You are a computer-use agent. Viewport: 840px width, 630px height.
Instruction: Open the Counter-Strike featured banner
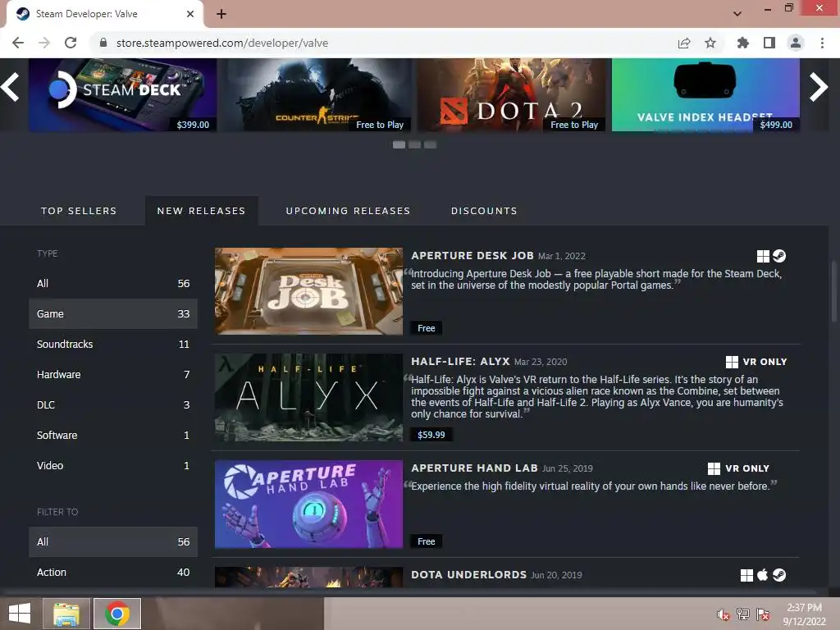pyautogui.click(x=317, y=95)
